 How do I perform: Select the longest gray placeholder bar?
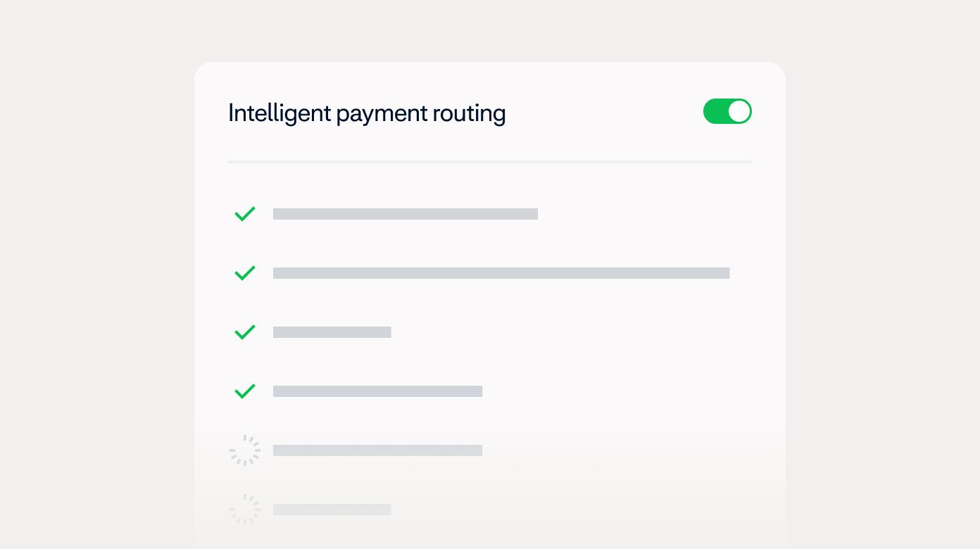click(501, 273)
